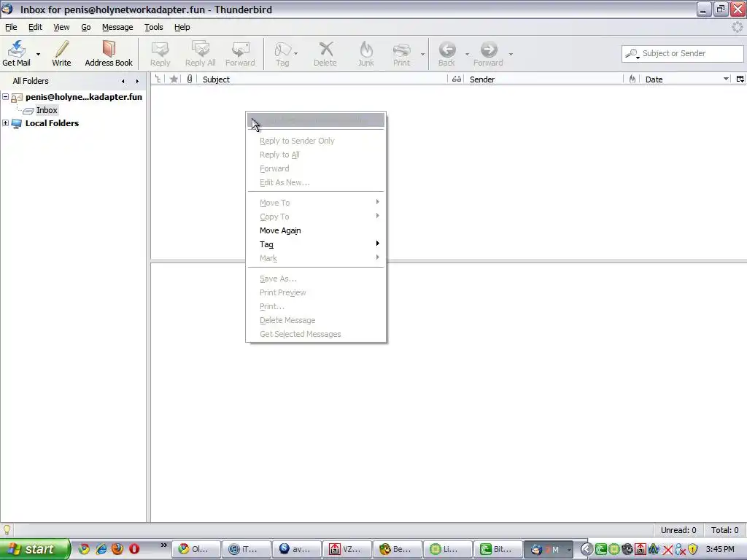Open the Message menu
The height and width of the screenshot is (560, 747).
[117, 27]
